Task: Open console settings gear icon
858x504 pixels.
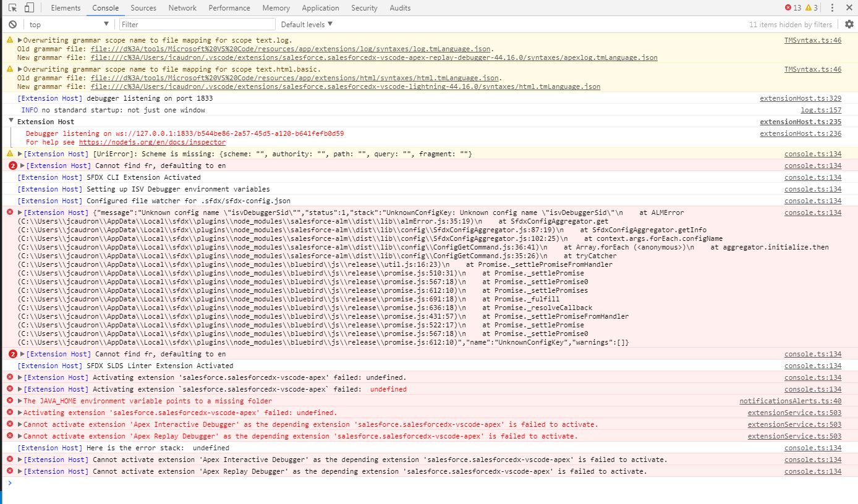Action: click(849, 24)
